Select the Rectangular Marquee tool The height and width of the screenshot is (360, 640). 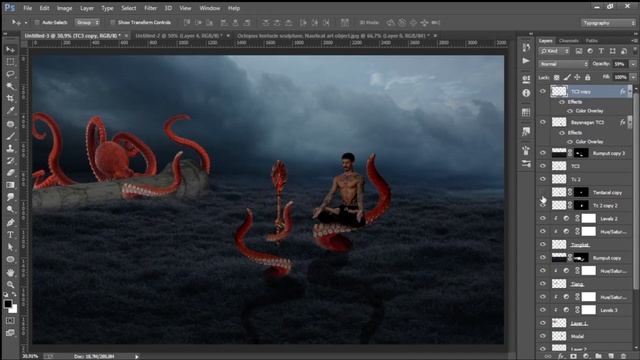pyautogui.click(x=10, y=62)
